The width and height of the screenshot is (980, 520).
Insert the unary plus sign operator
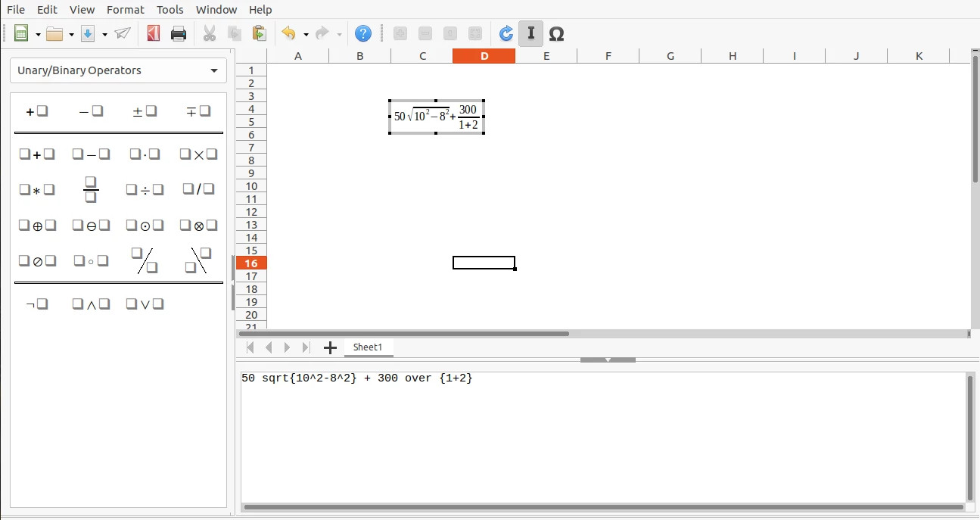(37, 111)
